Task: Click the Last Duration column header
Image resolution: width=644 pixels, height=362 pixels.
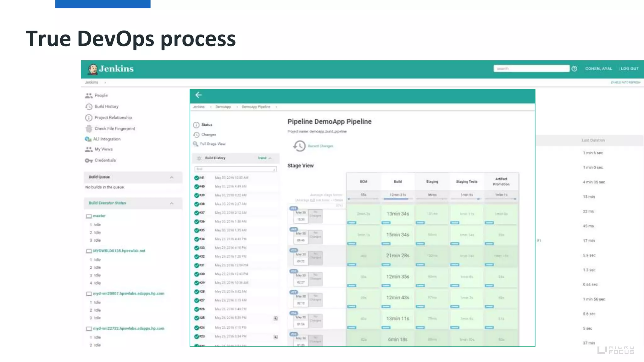Action: coord(593,140)
